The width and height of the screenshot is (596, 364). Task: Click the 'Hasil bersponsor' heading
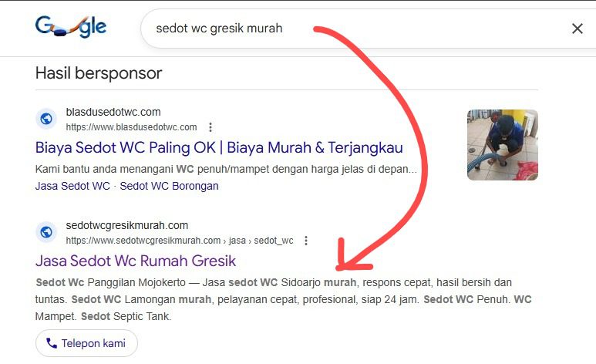(99, 73)
